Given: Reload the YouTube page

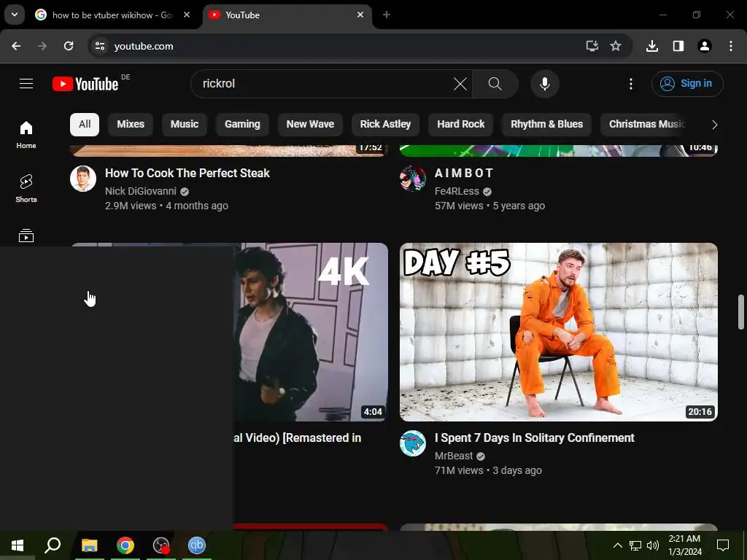Looking at the screenshot, I should point(69,46).
